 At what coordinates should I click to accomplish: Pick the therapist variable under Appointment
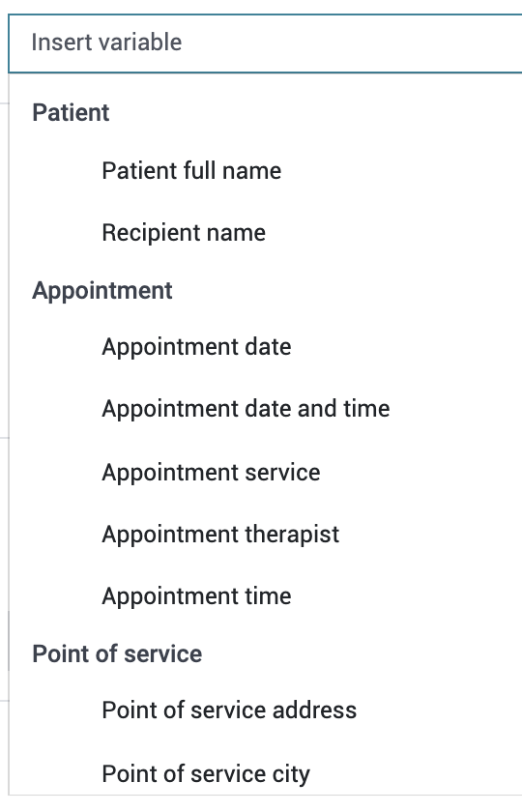click(x=265, y=534)
